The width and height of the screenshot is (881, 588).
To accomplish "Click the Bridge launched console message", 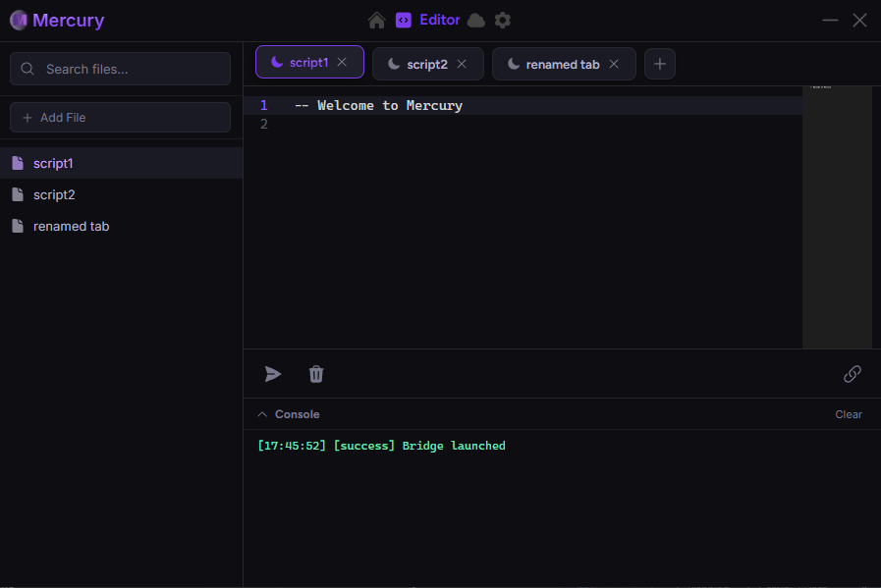I will [x=381, y=446].
